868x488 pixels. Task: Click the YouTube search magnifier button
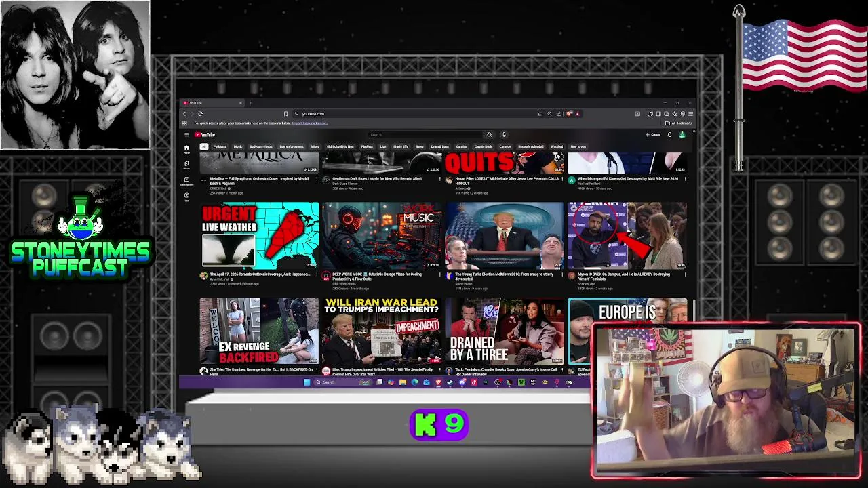coord(489,134)
